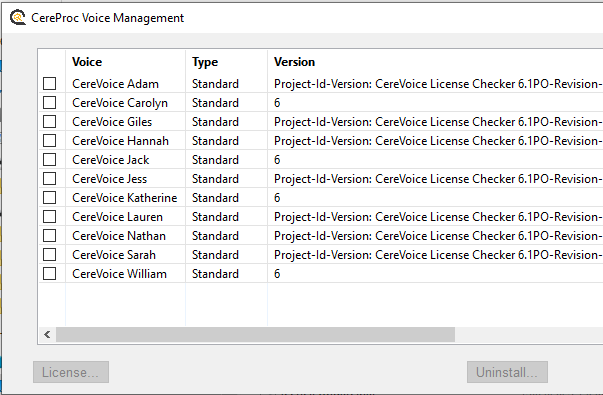Click Project-Id-Version text in Lauren row
This screenshot has width=603, height=395.
click(x=438, y=217)
